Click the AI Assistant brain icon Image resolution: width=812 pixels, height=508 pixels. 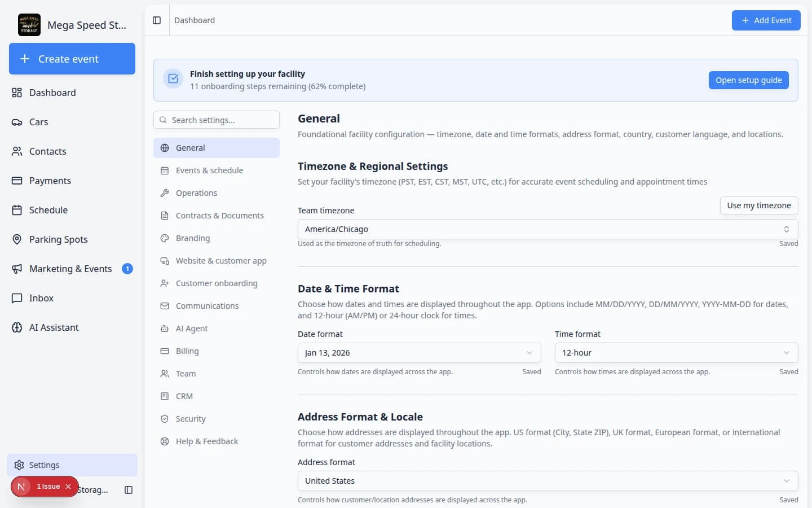pos(17,327)
